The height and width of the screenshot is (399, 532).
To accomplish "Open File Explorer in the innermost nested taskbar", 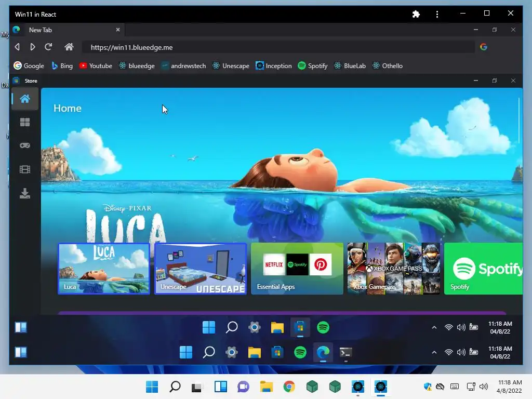I will 277,327.
